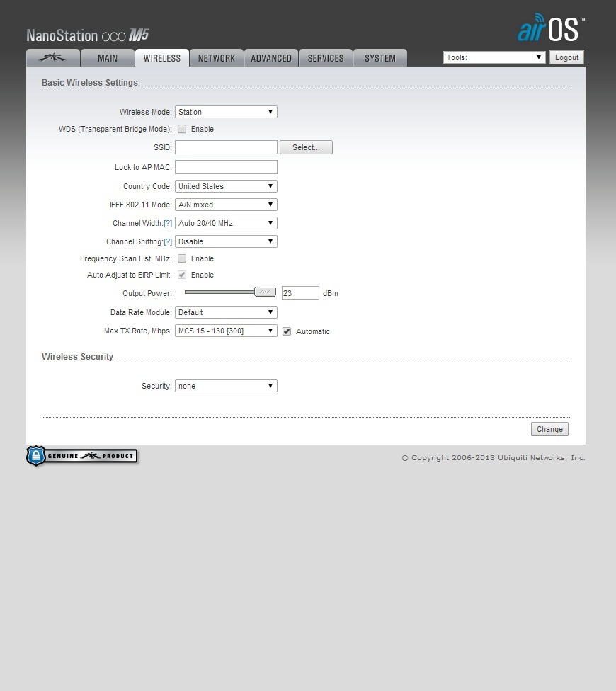The width and height of the screenshot is (616, 691).
Task: Go to the ADVANCED tab
Action: (x=271, y=58)
